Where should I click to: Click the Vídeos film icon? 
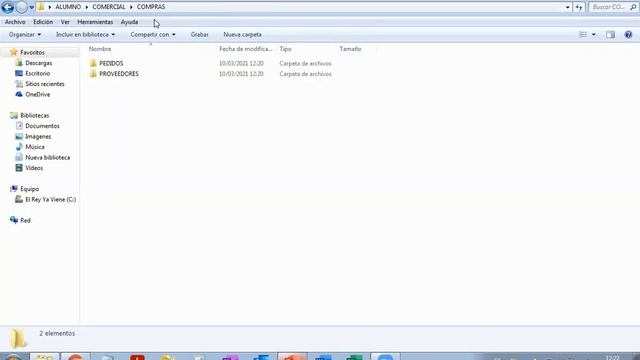point(19,168)
